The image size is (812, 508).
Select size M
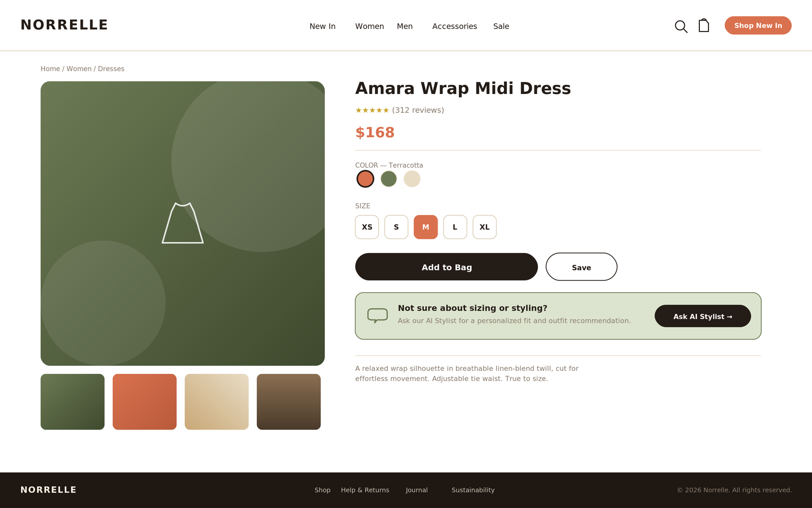426,227
